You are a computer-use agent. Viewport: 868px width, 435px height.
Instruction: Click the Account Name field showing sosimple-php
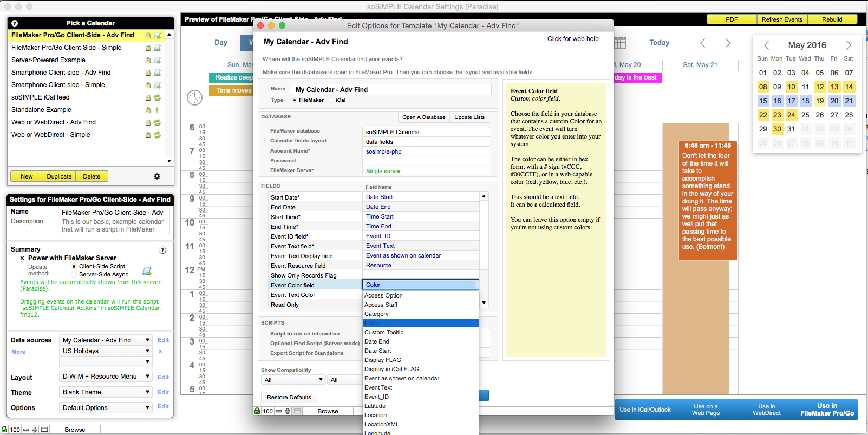tap(426, 151)
